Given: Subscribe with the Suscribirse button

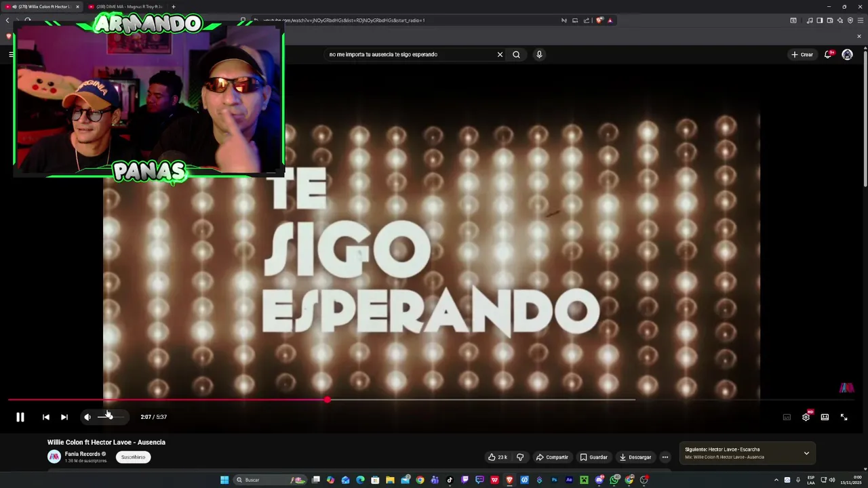Looking at the screenshot, I should (x=133, y=457).
